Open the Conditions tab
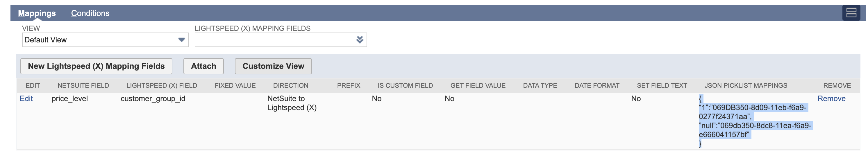The image size is (868, 165). [90, 13]
